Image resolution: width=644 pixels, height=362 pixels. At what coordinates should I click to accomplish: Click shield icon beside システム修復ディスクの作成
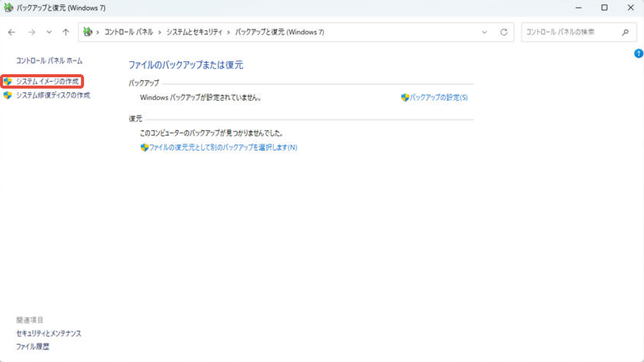8,95
